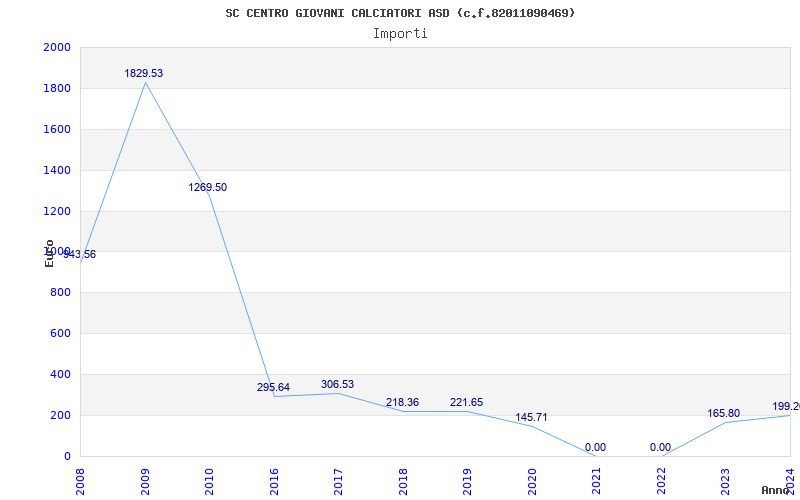Click the Importi subtitle
Screen dimensions: 800x500
pos(400,34)
